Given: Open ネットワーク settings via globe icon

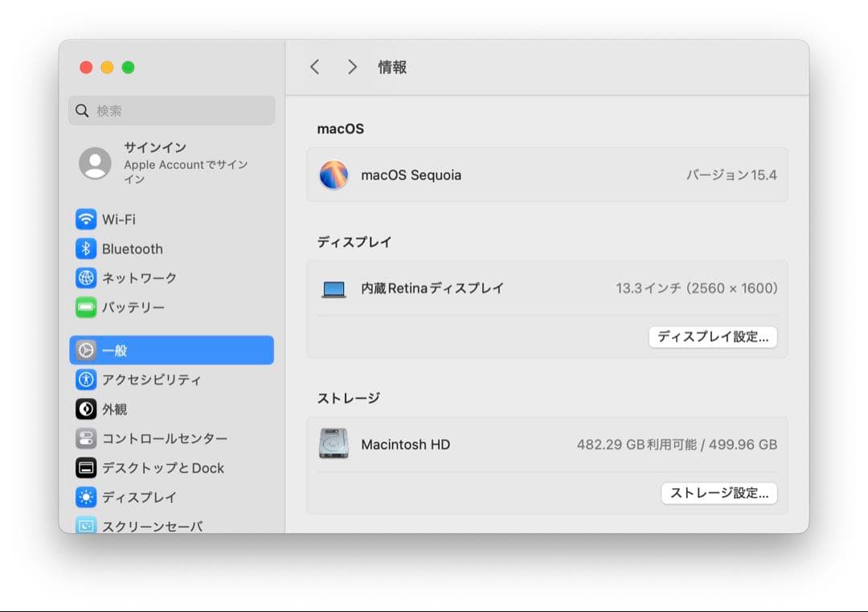Looking at the screenshot, I should pyautogui.click(x=86, y=277).
